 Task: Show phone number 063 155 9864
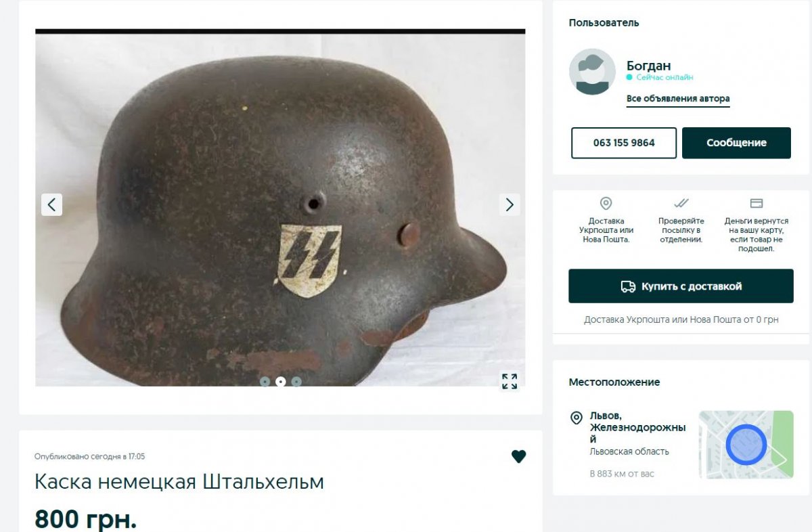click(x=624, y=143)
